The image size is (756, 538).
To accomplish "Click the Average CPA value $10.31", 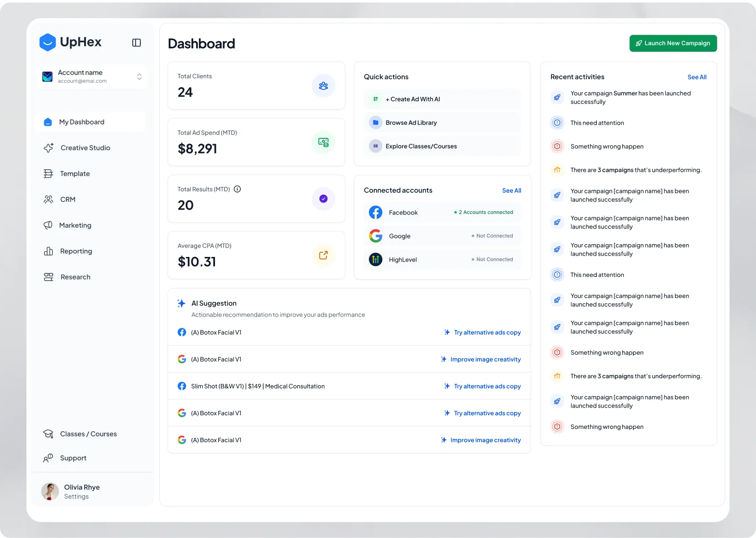I will pos(197,262).
